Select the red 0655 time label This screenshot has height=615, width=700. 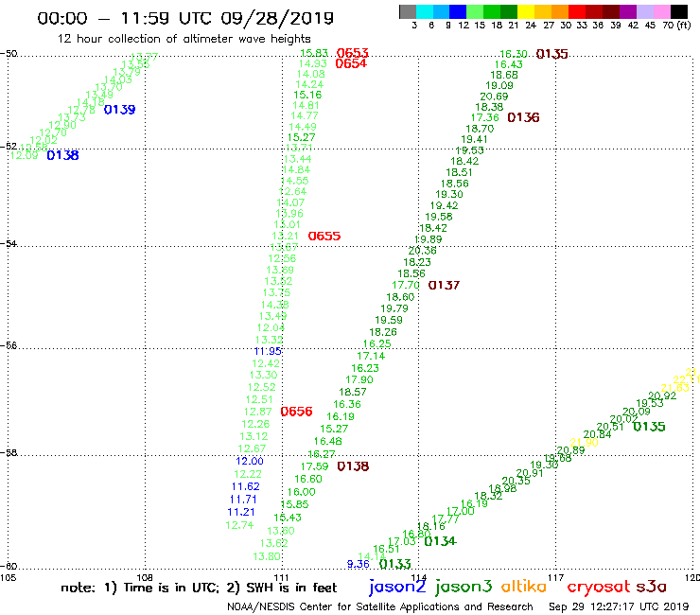[324, 236]
